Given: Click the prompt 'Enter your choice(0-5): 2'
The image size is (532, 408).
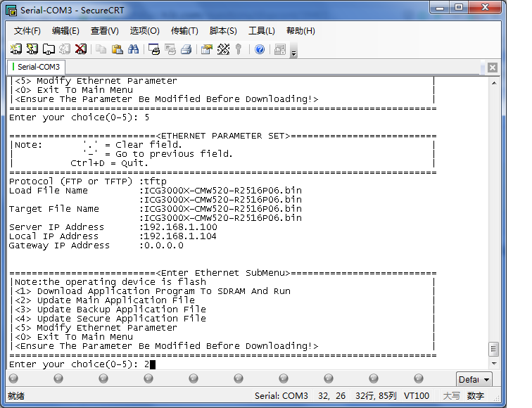Looking at the screenshot, I should coord(79,364).
